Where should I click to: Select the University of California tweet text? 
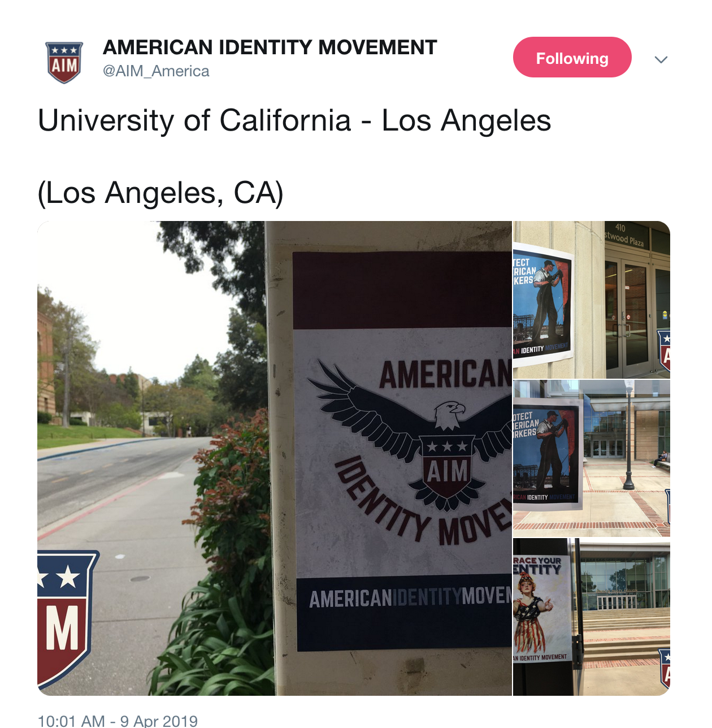(x=294, y=120)
